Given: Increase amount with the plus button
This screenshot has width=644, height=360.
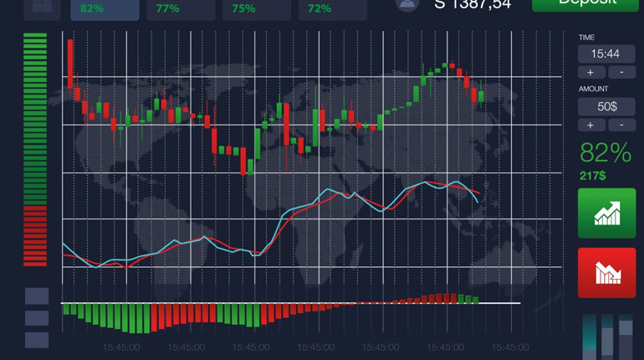Looking at the screenshot, I should (591, 125).
